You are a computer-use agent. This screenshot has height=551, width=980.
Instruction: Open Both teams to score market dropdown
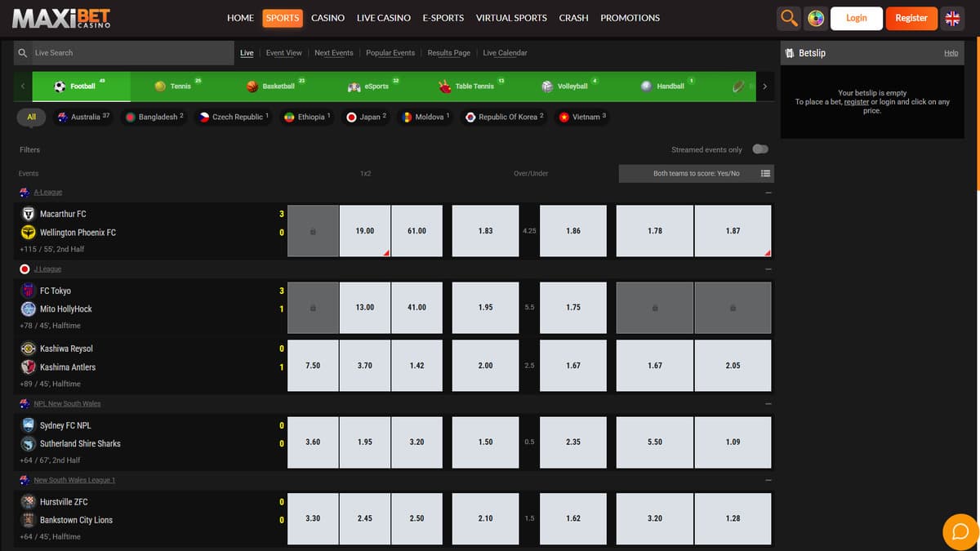click(x=697, y=173)
